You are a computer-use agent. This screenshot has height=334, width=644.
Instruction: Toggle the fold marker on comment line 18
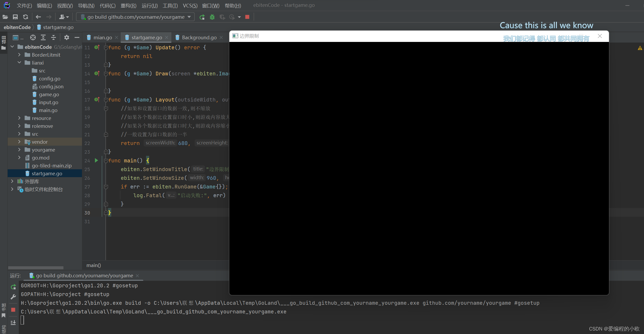pyautogui.click(x=106, y=108)
